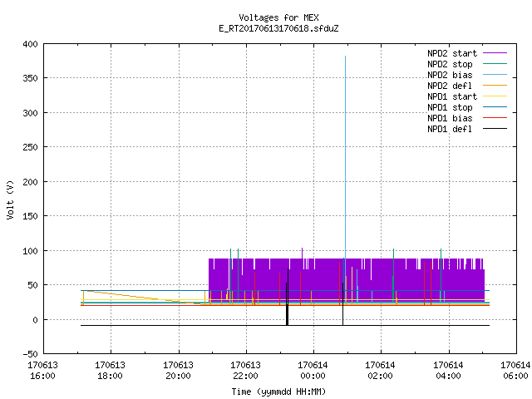Select the NPD1 bias legend label
This screenshot has height=399, width=532.
[450, 118]
